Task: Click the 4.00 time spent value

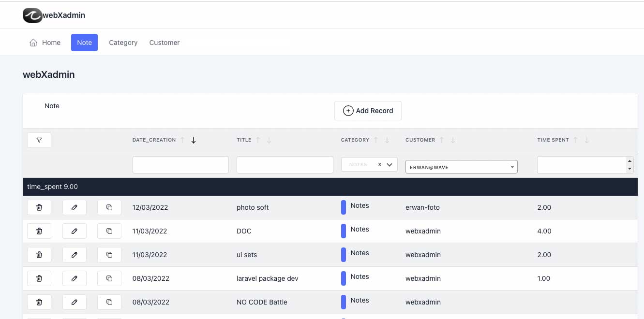Action: [x=544, y=231]
